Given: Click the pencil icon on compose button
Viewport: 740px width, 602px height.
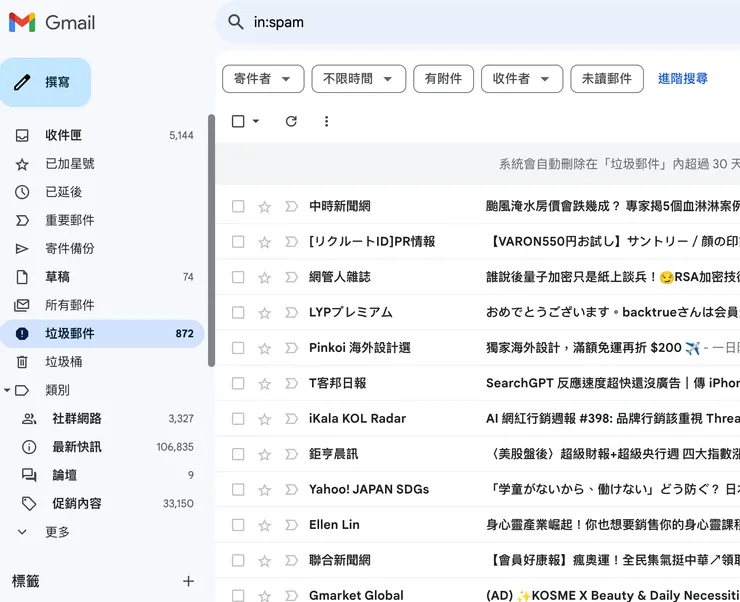Looking at the screenshot, I should [22, 82].
